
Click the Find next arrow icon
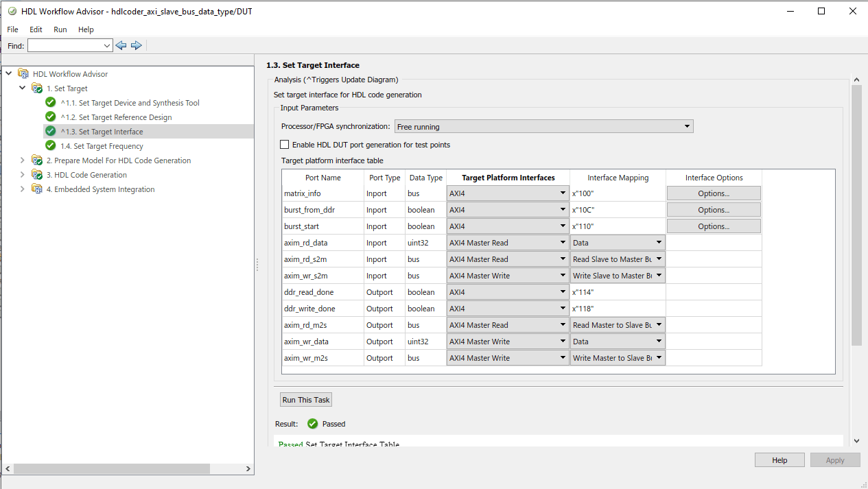[x=137, y=45]
